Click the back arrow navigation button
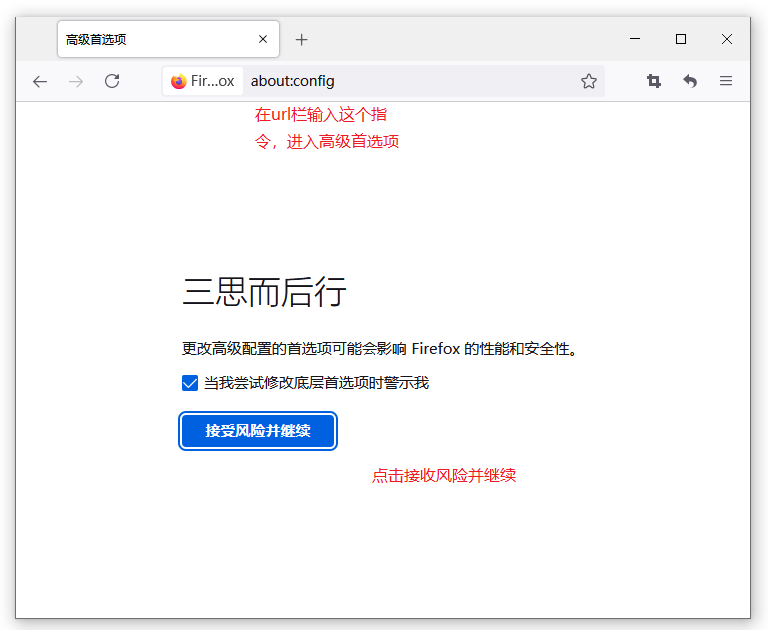The image size is (768, 630). point(40,81)
